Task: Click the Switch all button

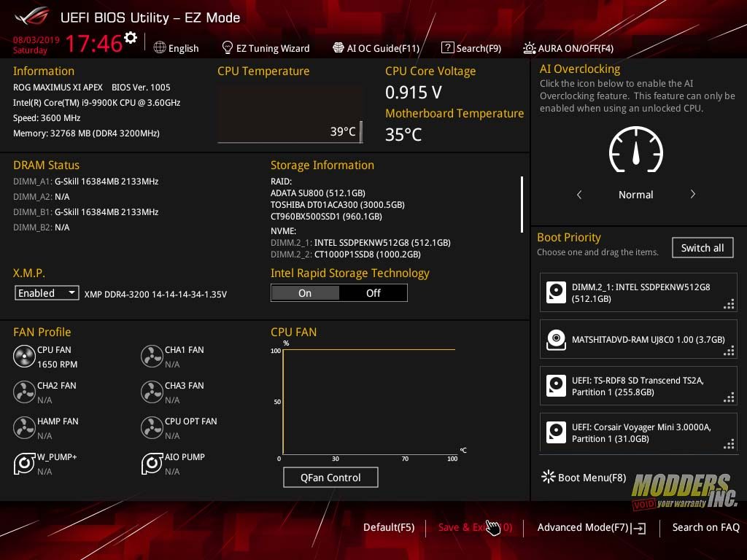Action: click(x=703, y=248)
